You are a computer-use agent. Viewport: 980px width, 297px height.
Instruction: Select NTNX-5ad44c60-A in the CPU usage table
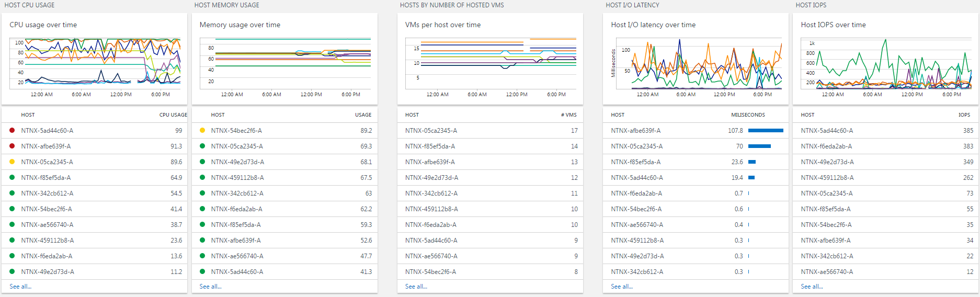click(47, 131)
